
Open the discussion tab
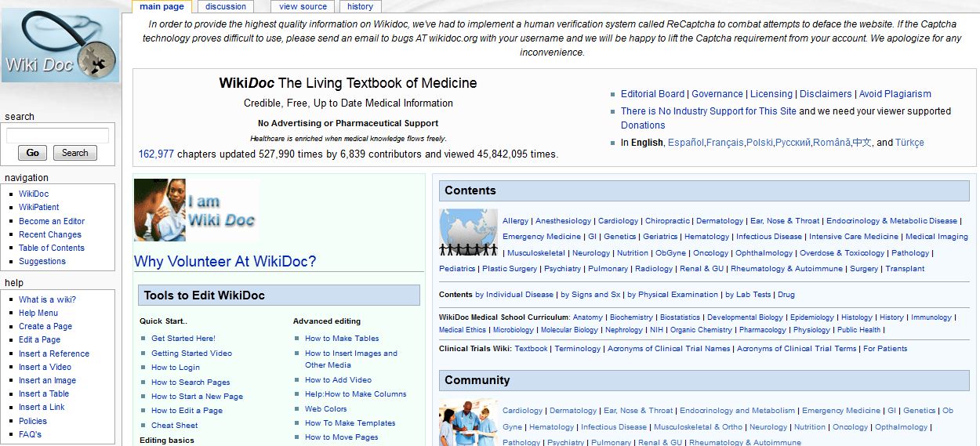[226, 6]
